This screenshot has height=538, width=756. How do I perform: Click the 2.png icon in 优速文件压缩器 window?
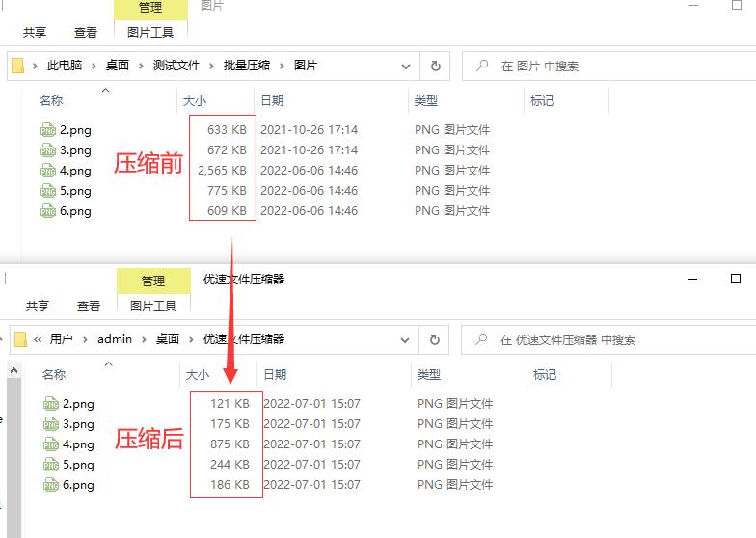(51, 403)
